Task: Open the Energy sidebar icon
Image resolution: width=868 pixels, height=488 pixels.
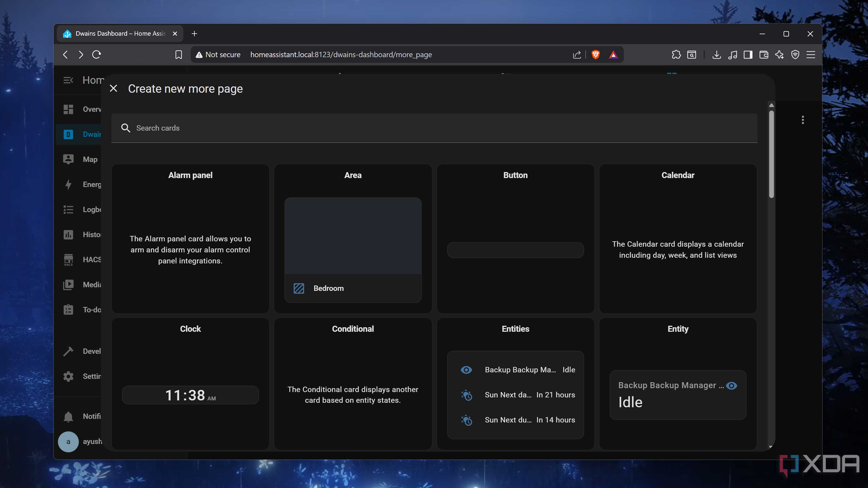Action: click(x=68, y=185)
